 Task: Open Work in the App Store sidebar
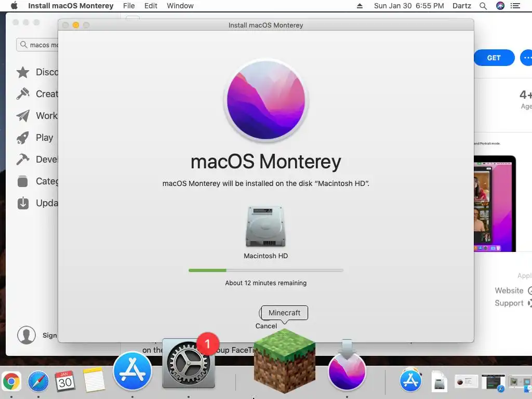click(x=37, y=116)
